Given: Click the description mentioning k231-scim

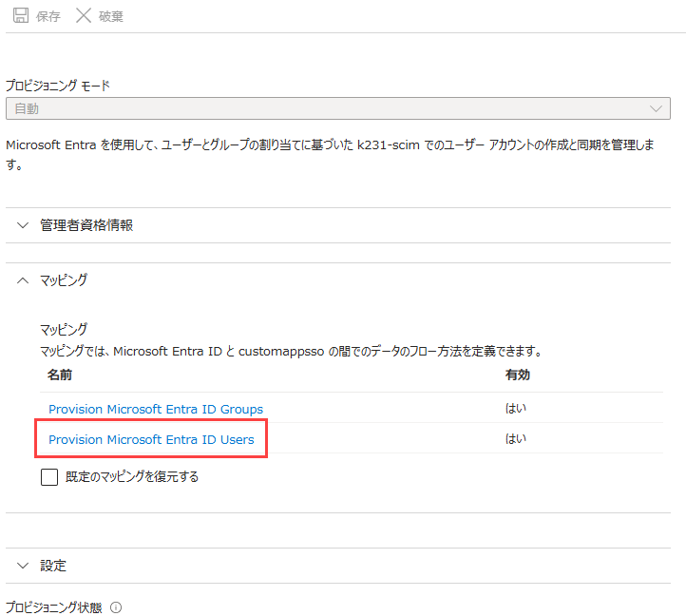Looking at the screenshot, I should (x=331, y=154).
